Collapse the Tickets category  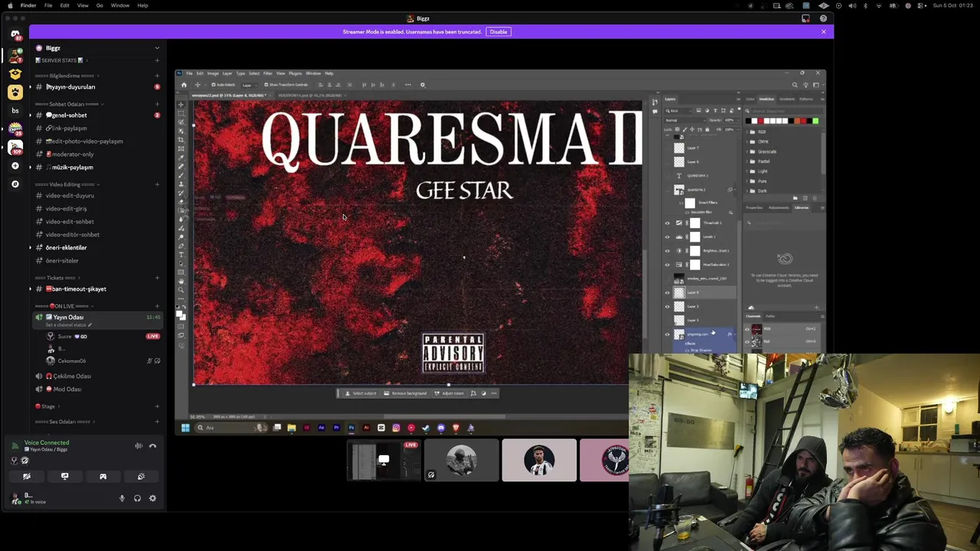[x=57, y=278]
